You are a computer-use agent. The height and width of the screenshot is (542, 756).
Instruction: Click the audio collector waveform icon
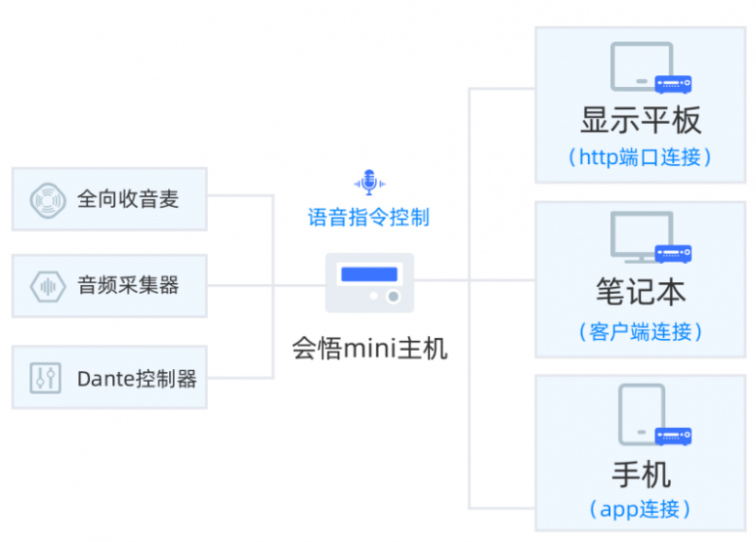click(47, 287)
